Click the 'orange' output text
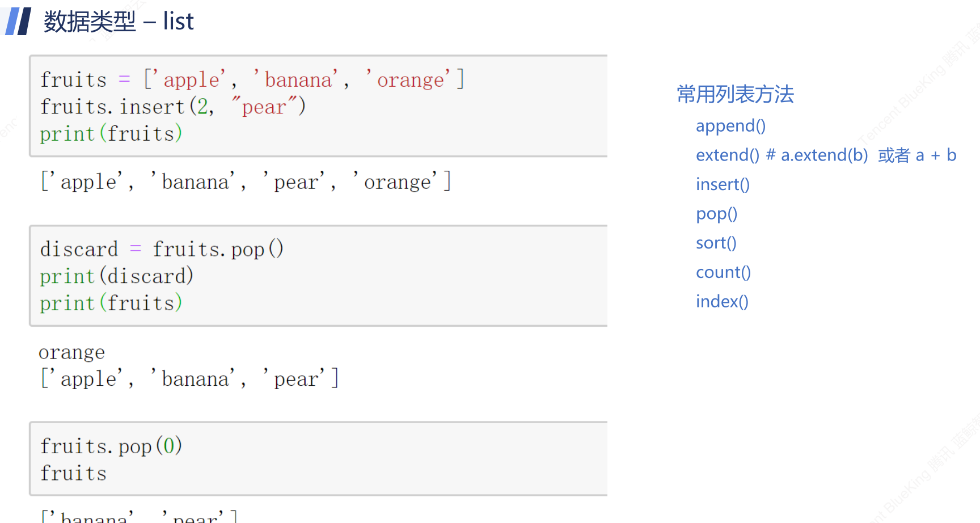980x523 pixels. (x=71, y=353)
